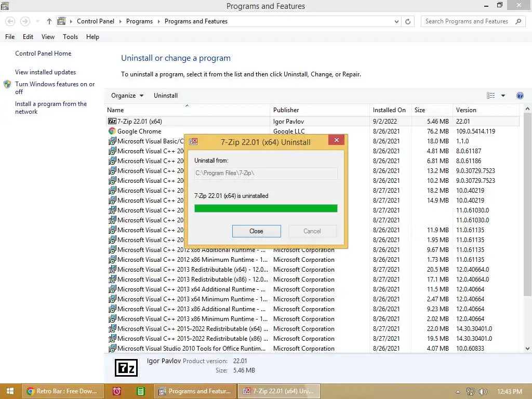Viewport: 532px width, 399px height.
Task: Open the Organize dropdown
Action: point(127,96)
